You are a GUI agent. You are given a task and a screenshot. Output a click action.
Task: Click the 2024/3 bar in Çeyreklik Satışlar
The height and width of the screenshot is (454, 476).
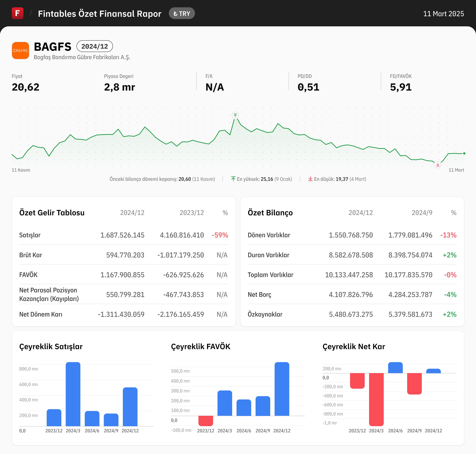73,394
